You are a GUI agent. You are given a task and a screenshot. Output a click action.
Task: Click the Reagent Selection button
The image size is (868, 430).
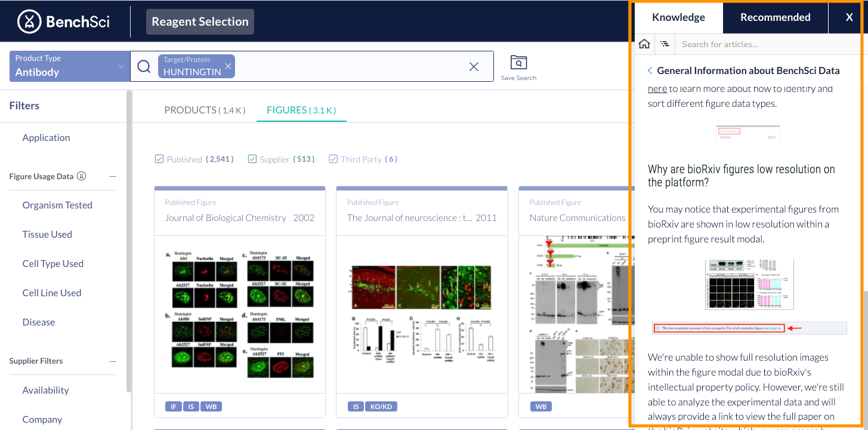[x=200, y=21]
